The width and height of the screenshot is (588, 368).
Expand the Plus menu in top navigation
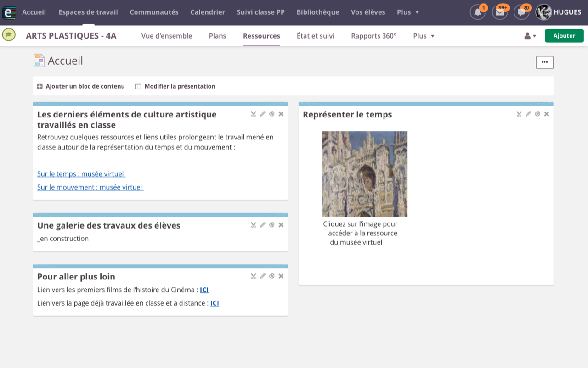408,12
